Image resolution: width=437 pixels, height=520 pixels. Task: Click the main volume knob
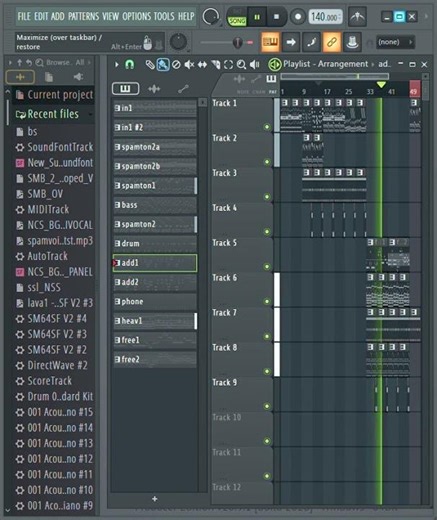(210, 16)
